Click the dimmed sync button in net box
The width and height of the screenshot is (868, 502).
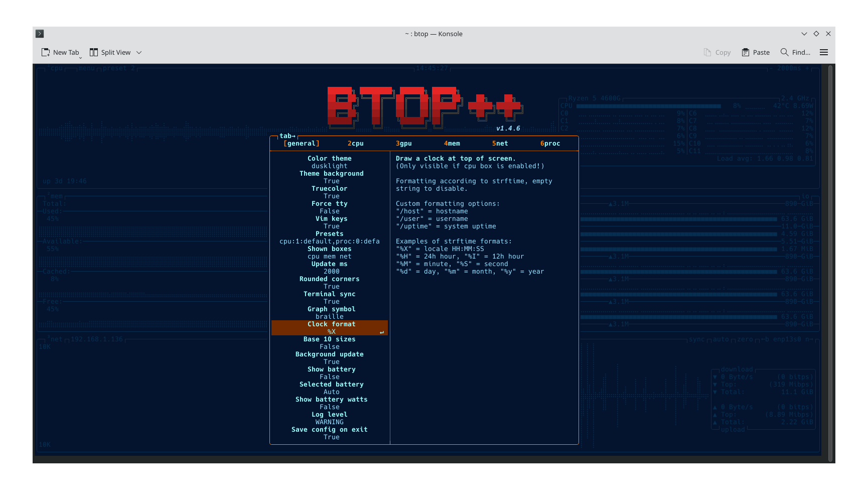click(697, 339)
